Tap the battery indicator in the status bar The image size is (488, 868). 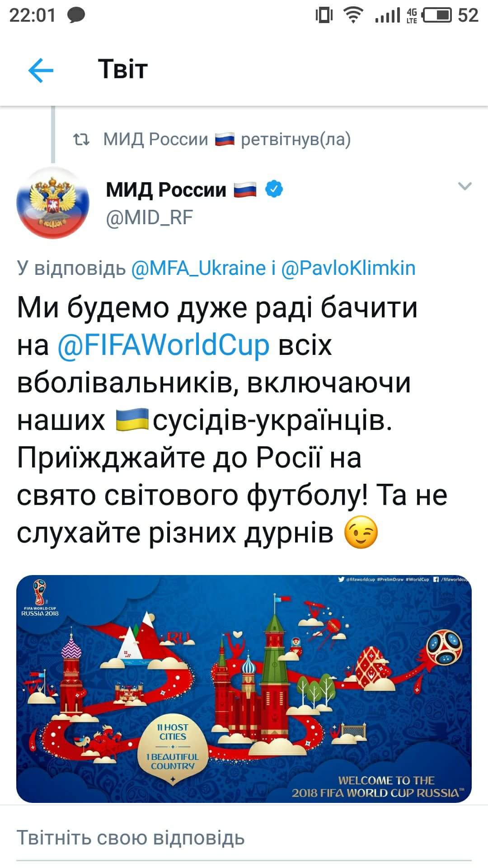(x=437, y=15)
